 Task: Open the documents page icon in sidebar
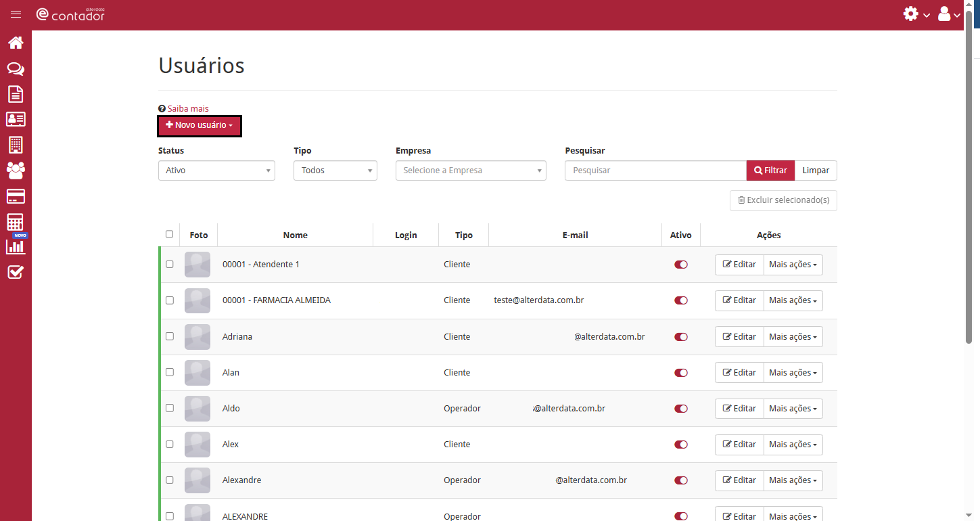tap(16, 94)
